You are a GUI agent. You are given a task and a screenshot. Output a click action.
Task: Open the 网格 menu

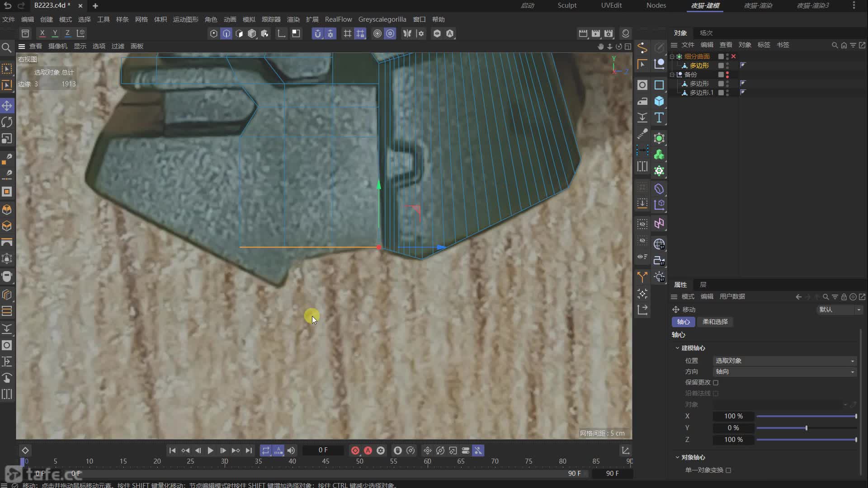click(x=141, y=19)
